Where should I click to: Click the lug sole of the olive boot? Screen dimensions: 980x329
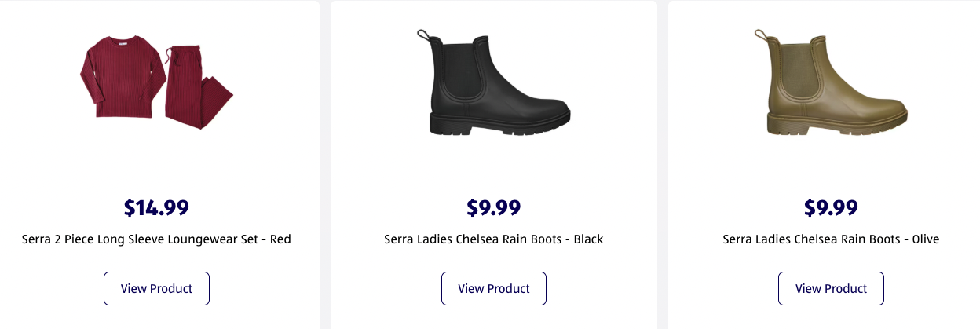coord(836,126)
